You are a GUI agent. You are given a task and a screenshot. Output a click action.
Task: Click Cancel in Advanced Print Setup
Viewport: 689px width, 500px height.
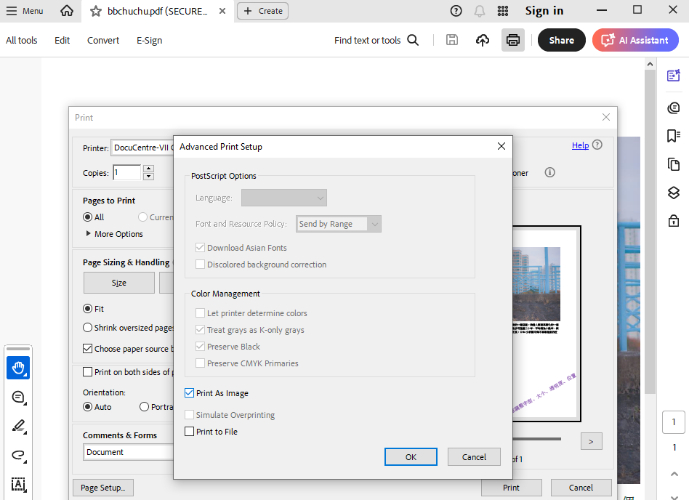[474, 457]
